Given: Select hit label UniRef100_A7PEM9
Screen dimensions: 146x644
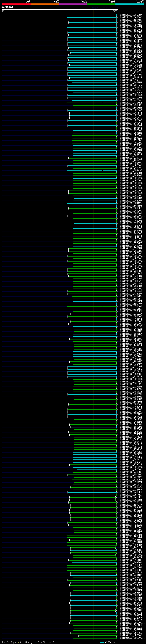Looking at the screenshot, I should tap(131, 32).
